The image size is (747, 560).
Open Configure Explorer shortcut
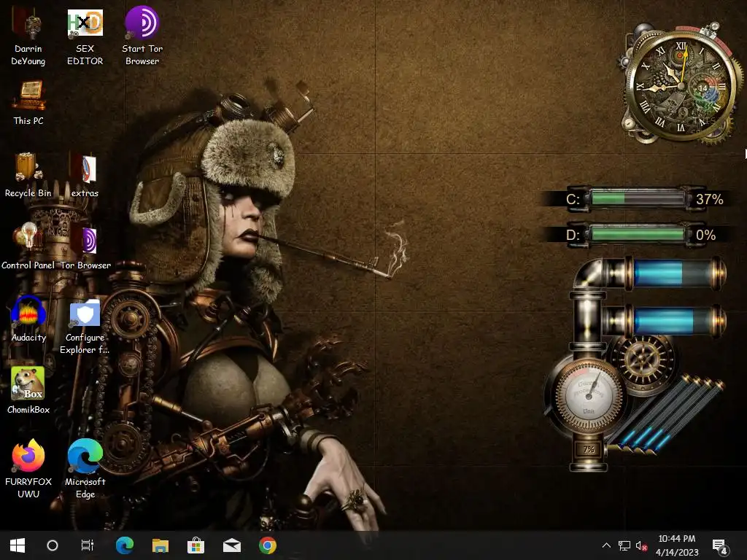(x=85, y=327)
